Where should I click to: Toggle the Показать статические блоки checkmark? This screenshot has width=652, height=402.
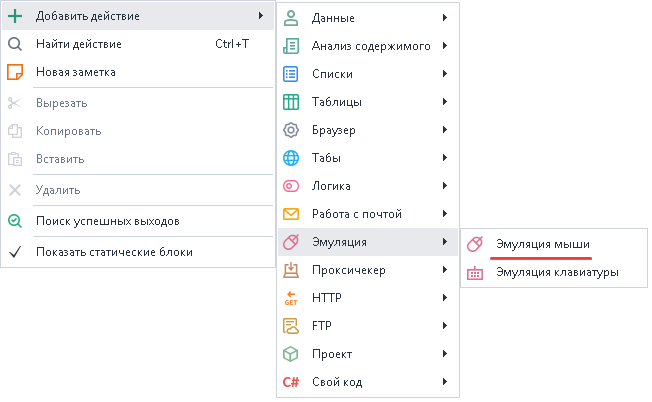pos(15,252)
